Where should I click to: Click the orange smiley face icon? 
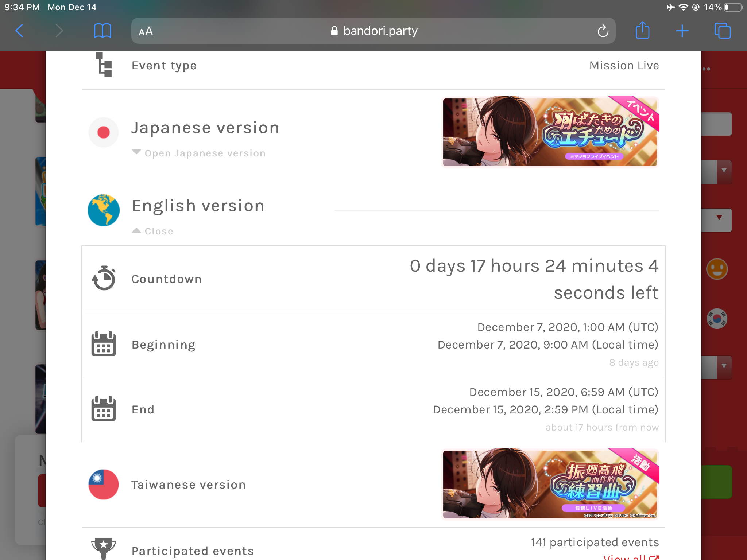click(x=717, y=269)
